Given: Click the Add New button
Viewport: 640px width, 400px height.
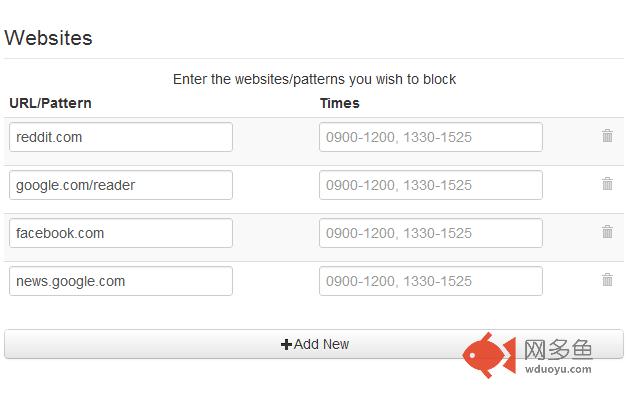Looking at the screenshot, I should [314, 344].
